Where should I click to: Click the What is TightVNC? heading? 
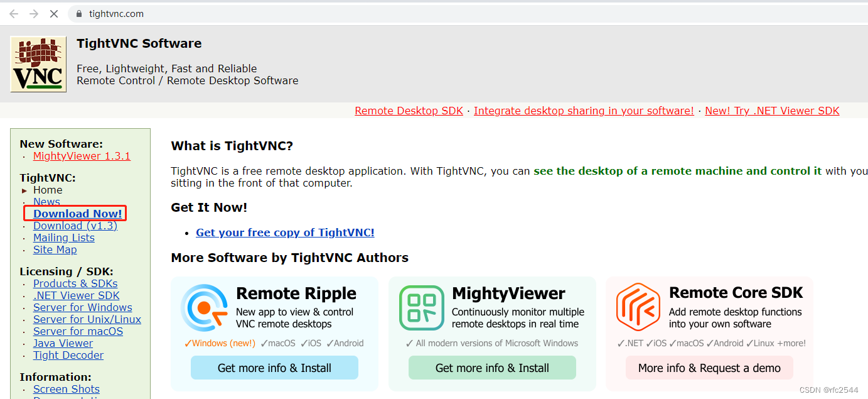[x=232, y=146]
